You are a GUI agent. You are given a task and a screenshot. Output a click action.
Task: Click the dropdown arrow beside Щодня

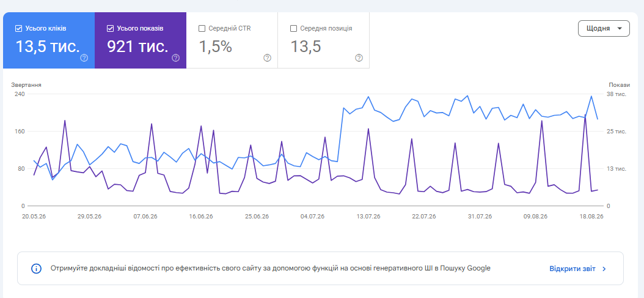tap(620, 29)
